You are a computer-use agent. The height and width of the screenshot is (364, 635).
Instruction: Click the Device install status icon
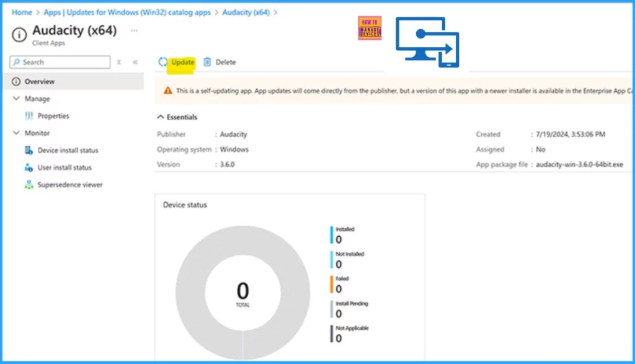pos(29,150)
